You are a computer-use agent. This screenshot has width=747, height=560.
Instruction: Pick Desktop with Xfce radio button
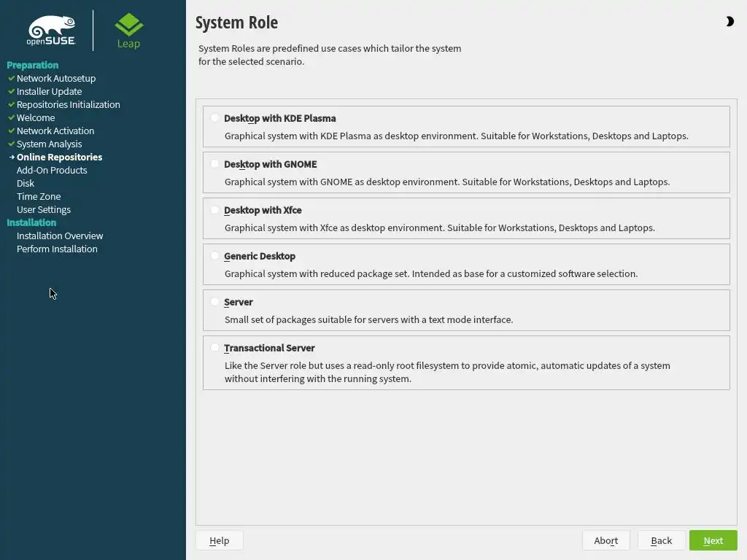tap(215, 210)
